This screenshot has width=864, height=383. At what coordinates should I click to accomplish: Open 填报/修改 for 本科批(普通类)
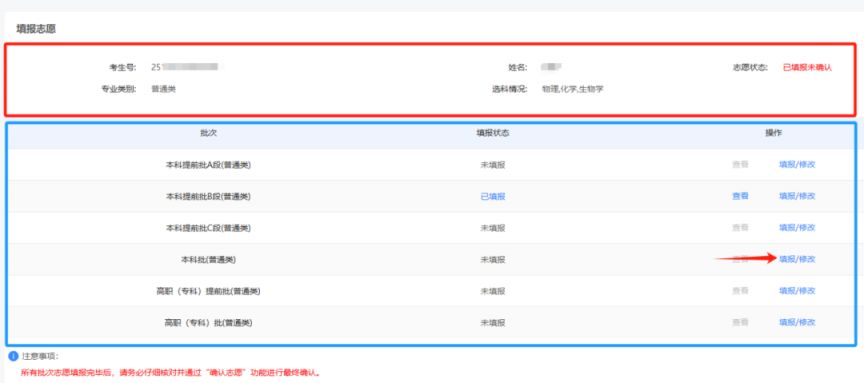797,259
